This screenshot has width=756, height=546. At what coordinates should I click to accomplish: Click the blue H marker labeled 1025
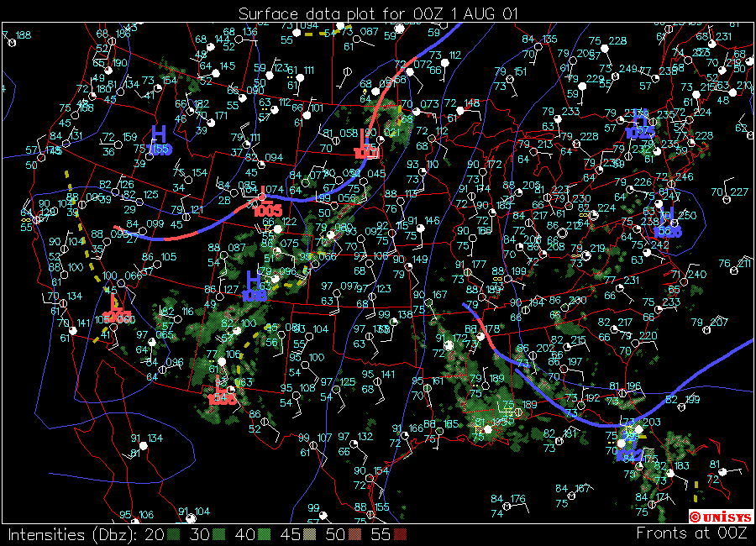(x=640, y=123)
